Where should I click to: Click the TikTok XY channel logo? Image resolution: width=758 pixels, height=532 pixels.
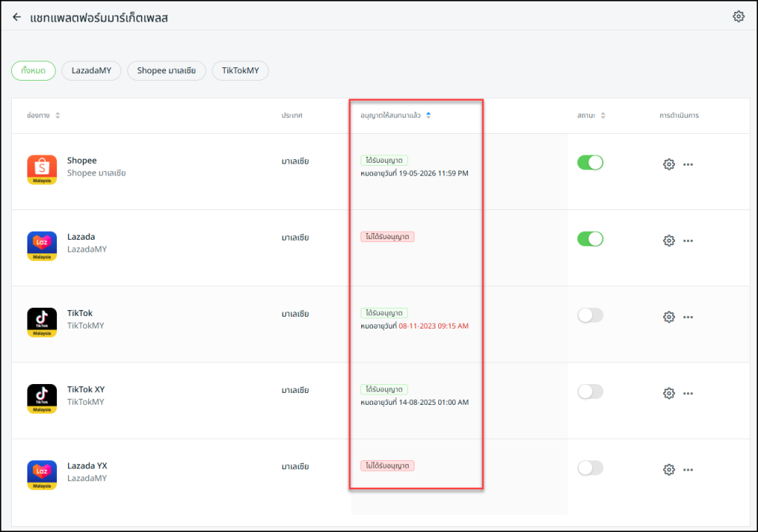(41, 399)
